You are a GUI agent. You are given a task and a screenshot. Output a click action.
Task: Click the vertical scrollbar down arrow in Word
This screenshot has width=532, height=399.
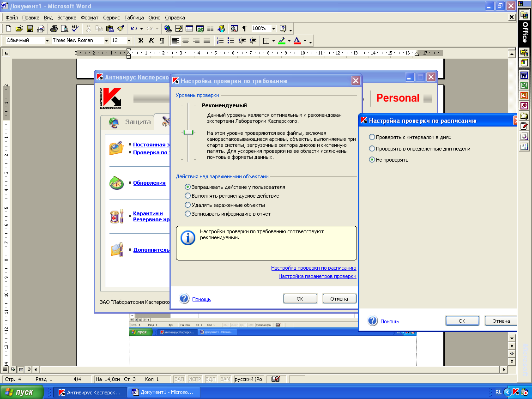tap(512, 338)
